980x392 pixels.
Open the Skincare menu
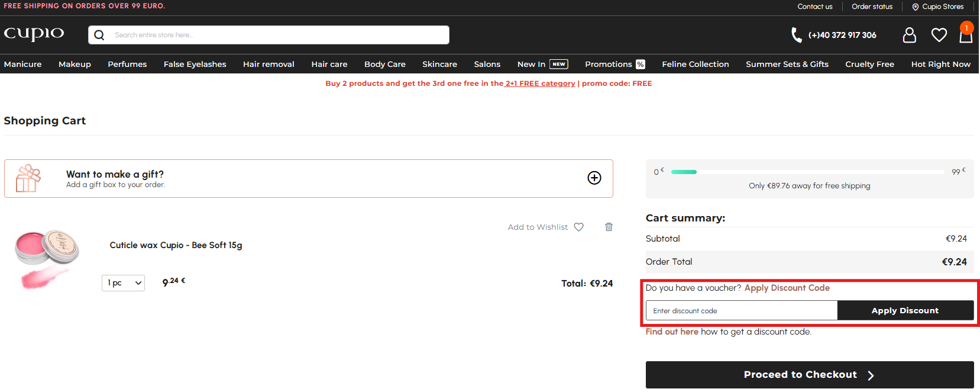pos(439,64)
